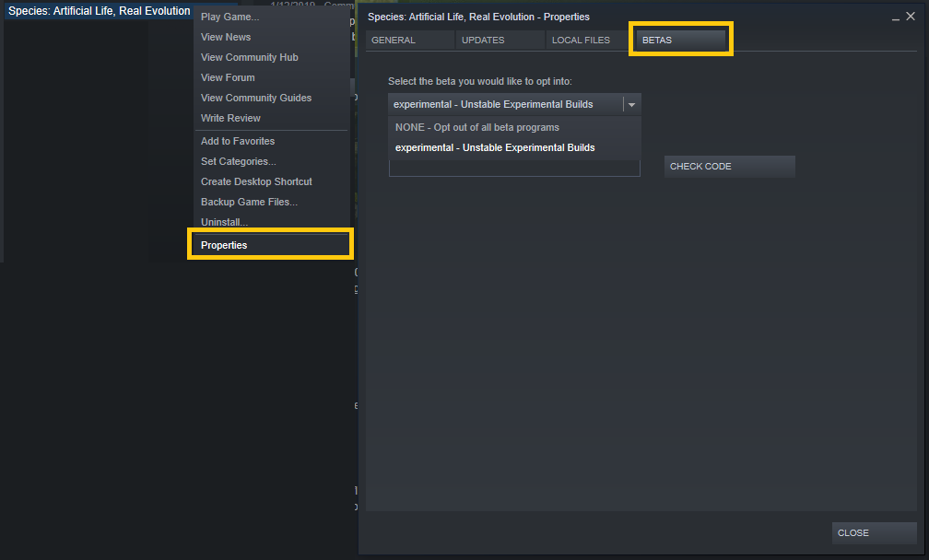Click the beta access code input field
Screen dimensions: 929x560
(514, 168)
